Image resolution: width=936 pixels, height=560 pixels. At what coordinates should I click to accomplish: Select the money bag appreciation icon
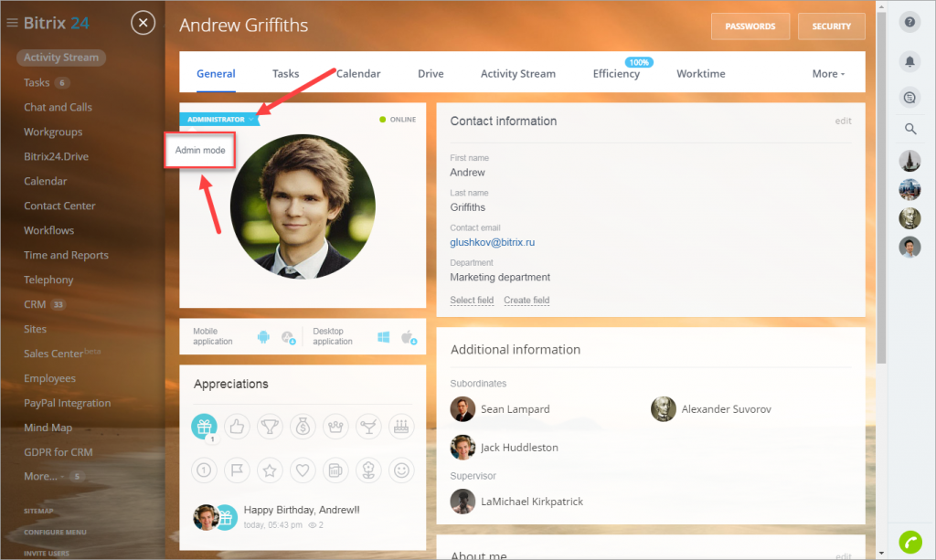303,427
